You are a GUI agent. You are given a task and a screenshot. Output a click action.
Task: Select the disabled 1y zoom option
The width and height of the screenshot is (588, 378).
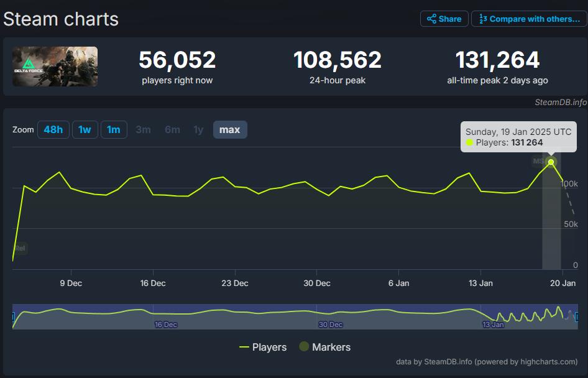coord(198,130)
